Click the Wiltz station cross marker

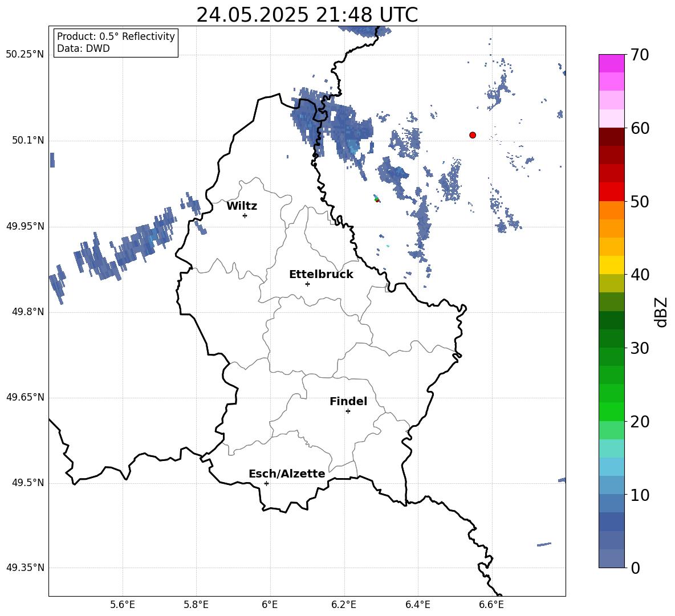click(245, 215)
